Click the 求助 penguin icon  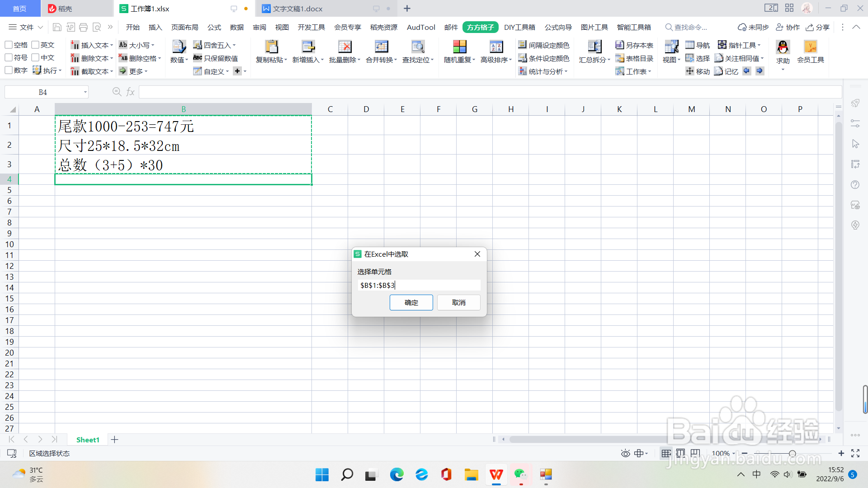tap(783, 47)
